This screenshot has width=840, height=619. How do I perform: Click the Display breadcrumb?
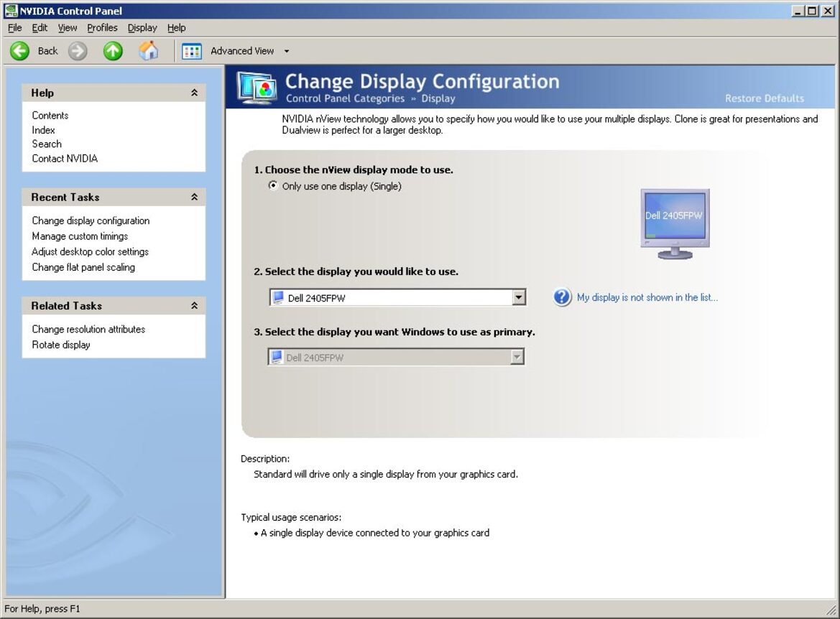pos(438,98)
